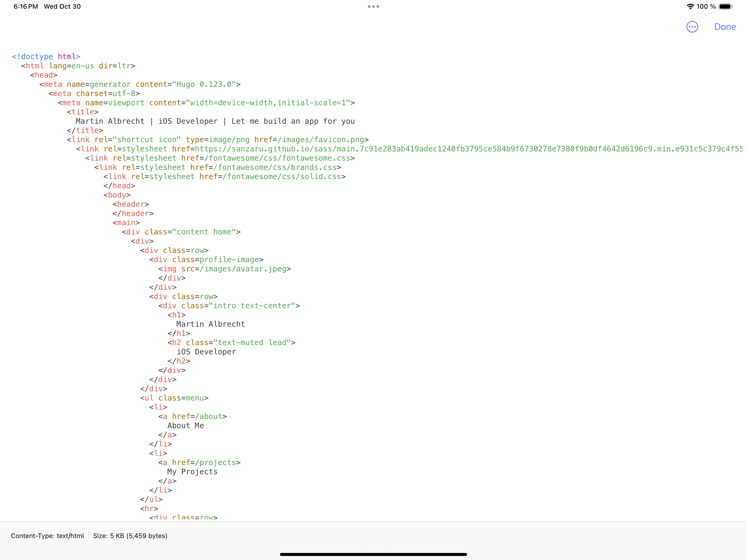Click the meta viewport content line
This screenshot has width=747, height=560.
pos(206,103)
